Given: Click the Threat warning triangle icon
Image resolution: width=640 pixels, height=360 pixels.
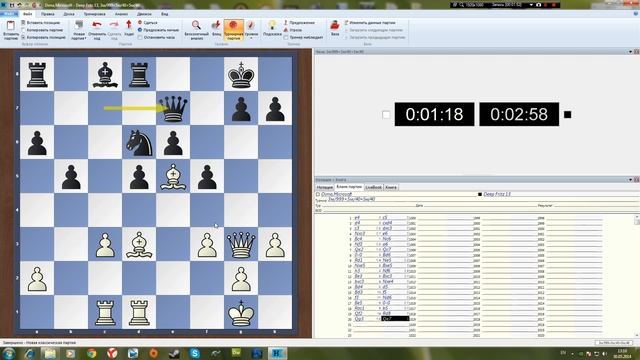Looking at the screenshot, I should pos(286,30).
